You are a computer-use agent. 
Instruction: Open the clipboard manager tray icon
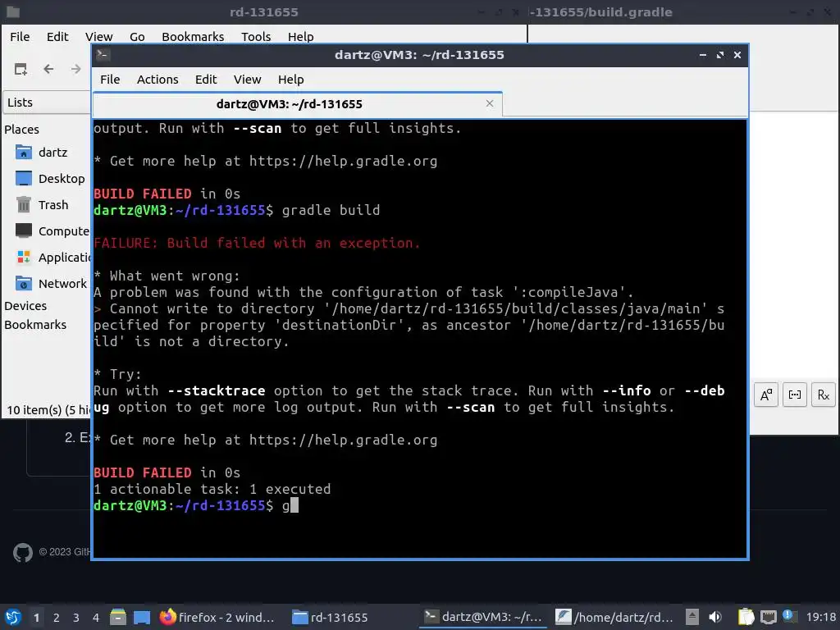pos(746,617)
